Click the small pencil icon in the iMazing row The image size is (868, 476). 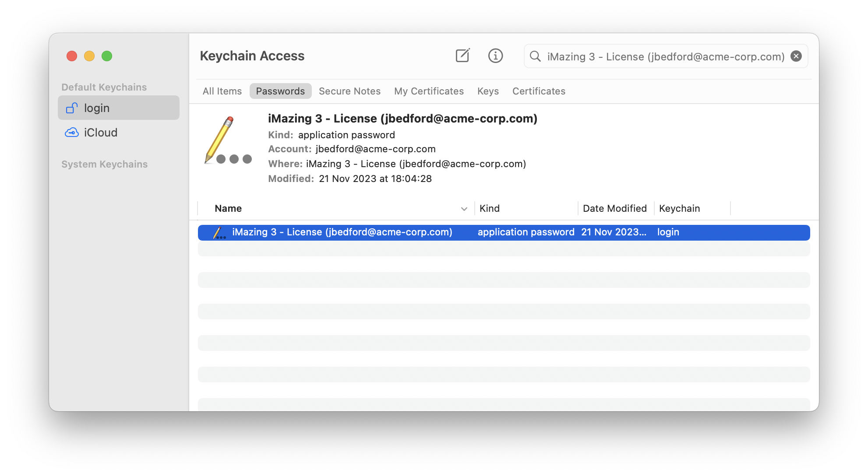coord(219,232)
